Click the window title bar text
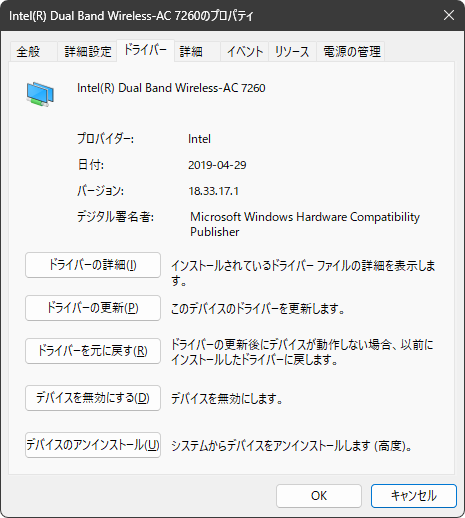 tap(131, 16)
